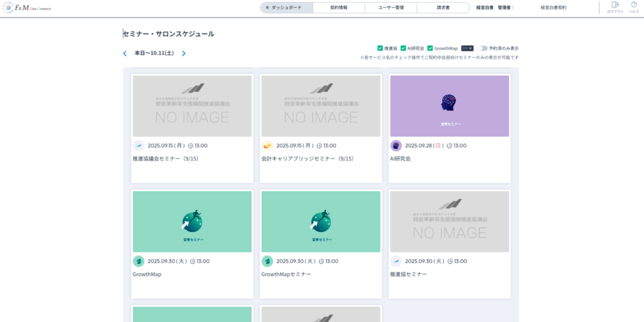
Task: Go to next date range with right chevron
Action: click(x=184, y=53)
